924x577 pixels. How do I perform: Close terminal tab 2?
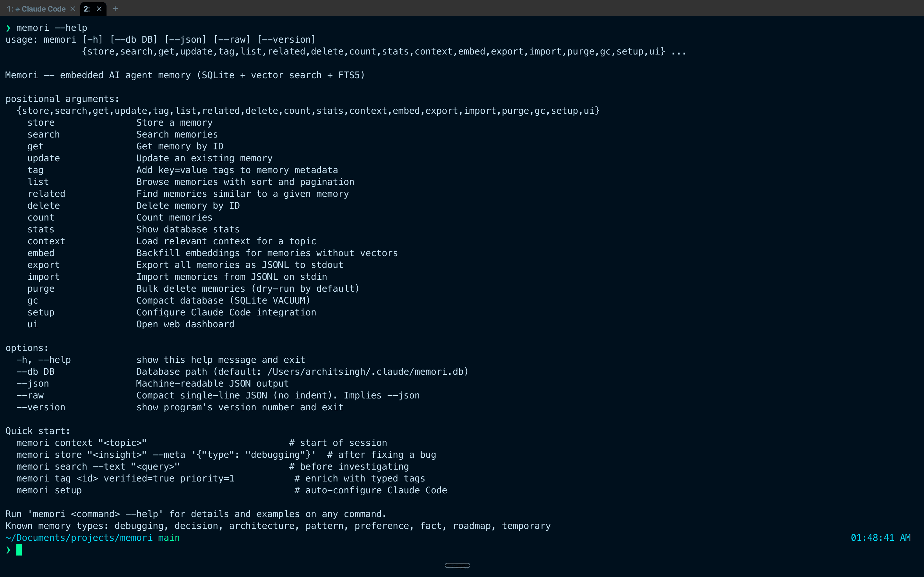[x=98, y=9]
